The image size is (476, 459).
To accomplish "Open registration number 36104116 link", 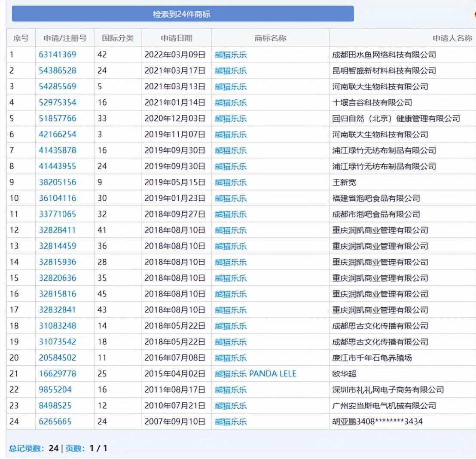I will pos(58,198).
